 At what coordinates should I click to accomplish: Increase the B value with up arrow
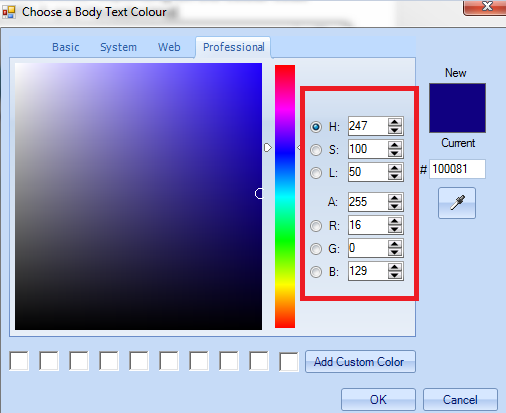click(395, 267)
